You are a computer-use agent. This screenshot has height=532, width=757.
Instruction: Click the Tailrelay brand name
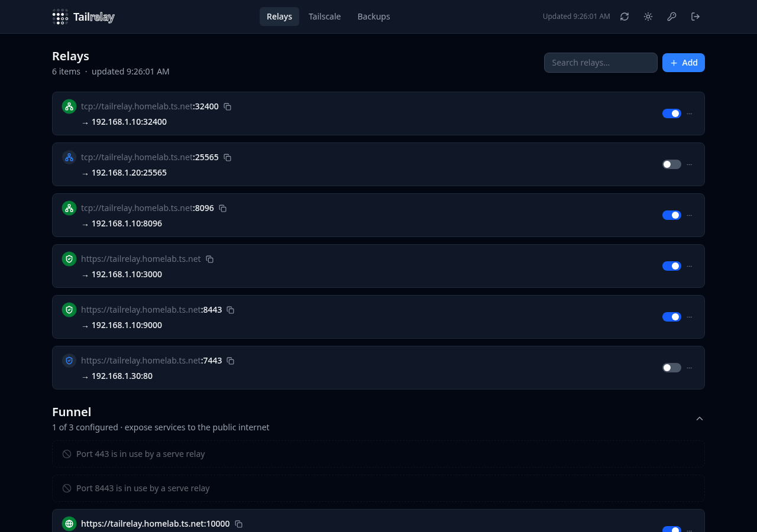94,17
